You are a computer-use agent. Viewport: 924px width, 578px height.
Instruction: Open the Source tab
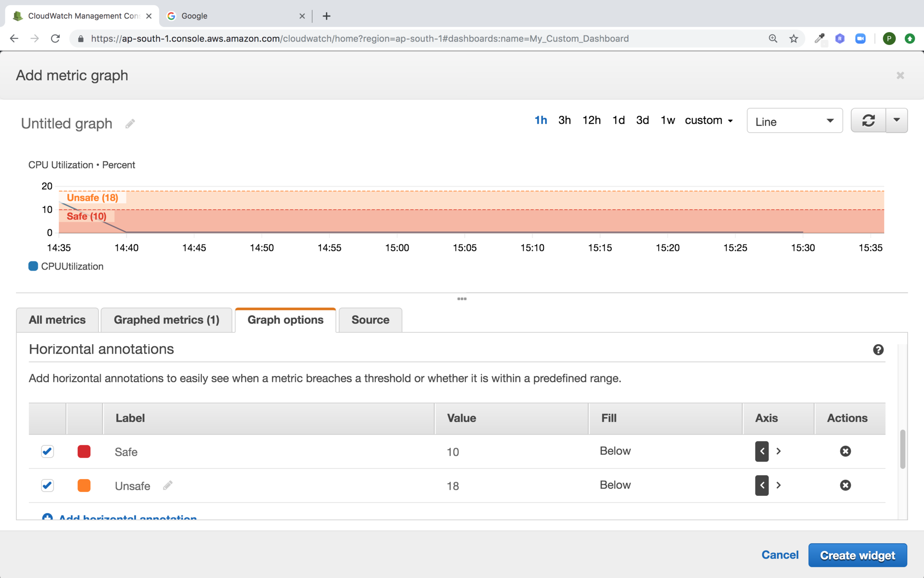[370, 320]
